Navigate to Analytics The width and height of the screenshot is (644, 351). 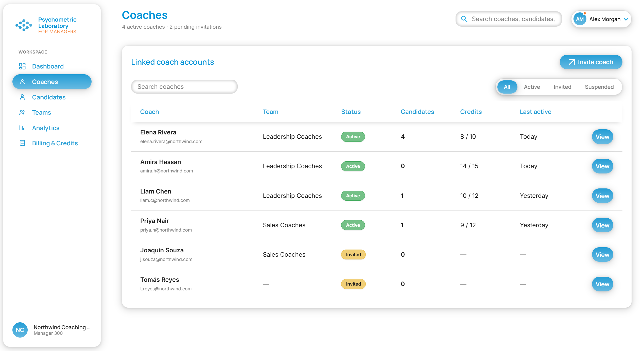click(52, 128)
